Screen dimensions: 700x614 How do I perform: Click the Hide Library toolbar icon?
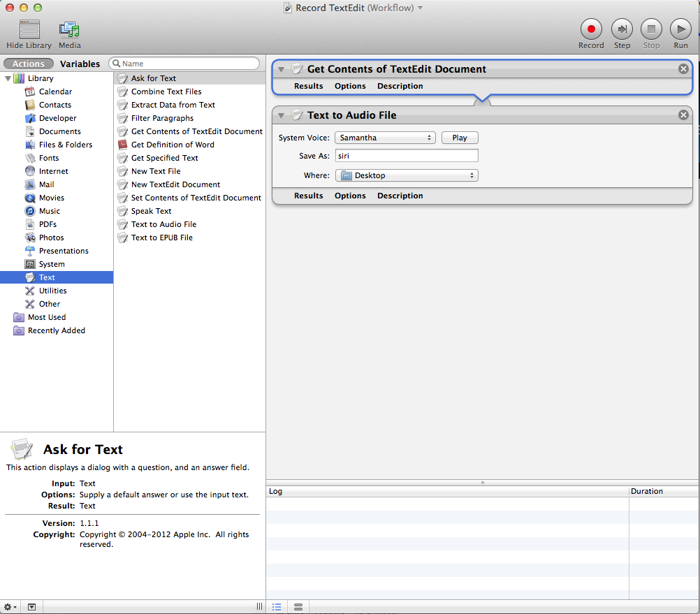29,29
